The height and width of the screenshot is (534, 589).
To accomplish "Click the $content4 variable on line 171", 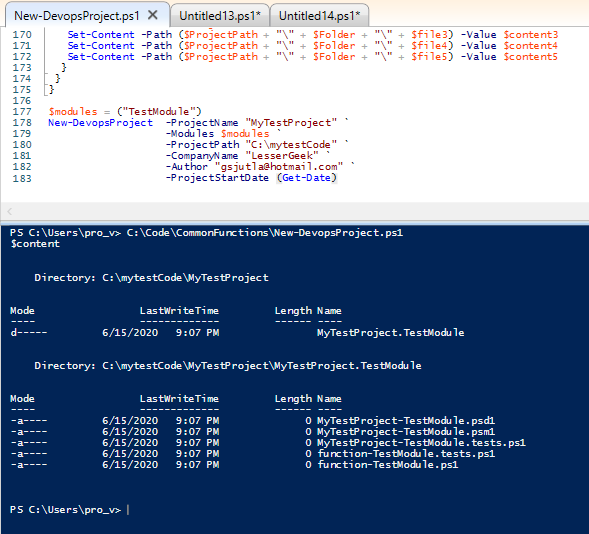I will 531,45.
